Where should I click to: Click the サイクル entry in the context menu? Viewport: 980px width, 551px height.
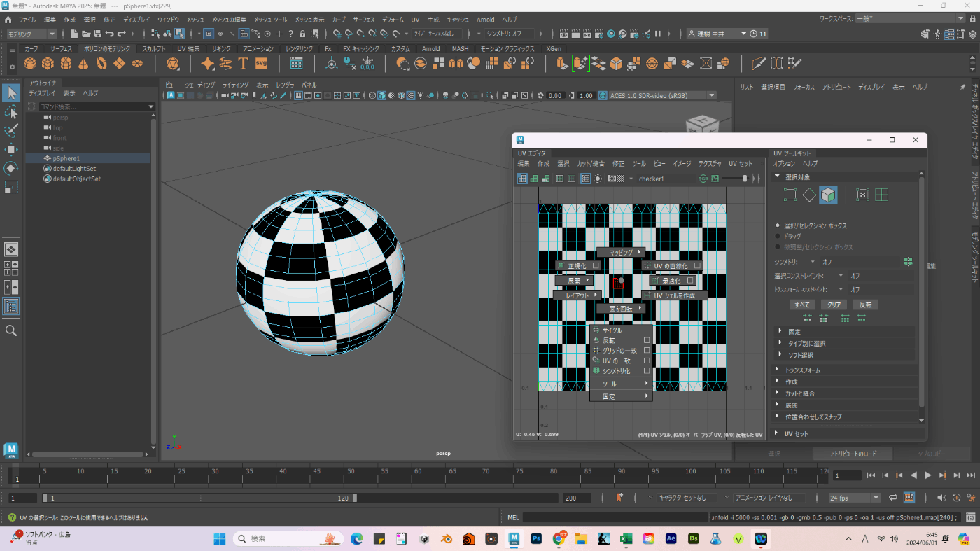(x=622, y=330)
